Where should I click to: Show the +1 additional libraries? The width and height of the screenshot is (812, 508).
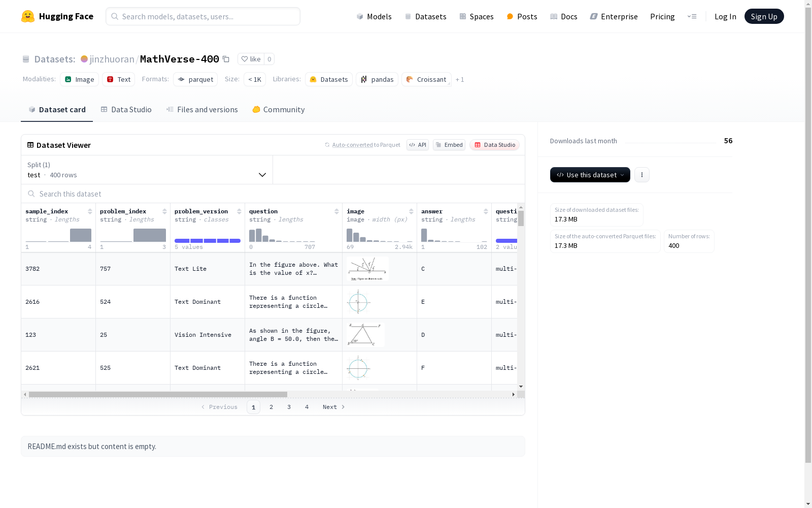click(x=460, y=79)
